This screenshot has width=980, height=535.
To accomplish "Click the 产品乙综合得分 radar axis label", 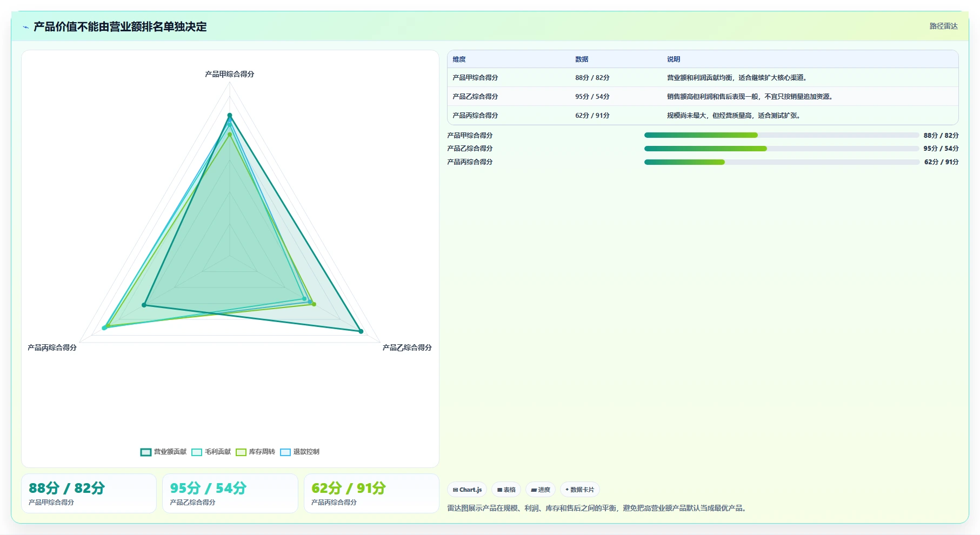I will (407, 347).
